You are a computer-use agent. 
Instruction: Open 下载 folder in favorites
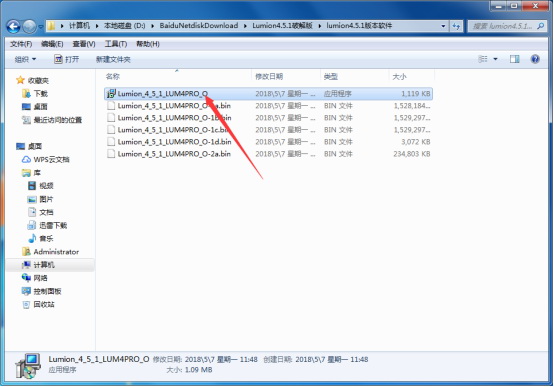click(x=35, y=94)
